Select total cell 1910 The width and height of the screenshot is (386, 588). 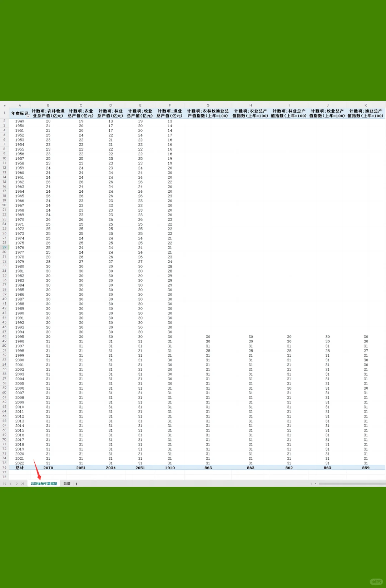[x=170, y=468]
